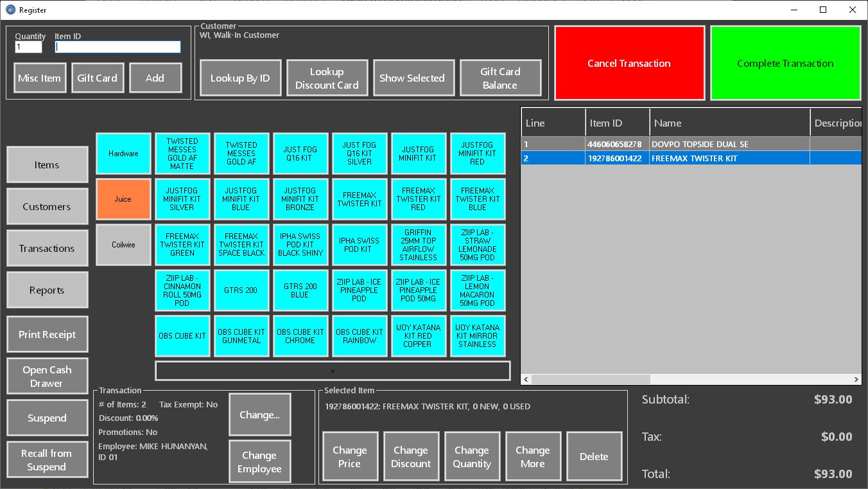The width and height of the screenshot is (868, 489).
Task: Click the green Complete Transaction button
Action: coord(785,63)
